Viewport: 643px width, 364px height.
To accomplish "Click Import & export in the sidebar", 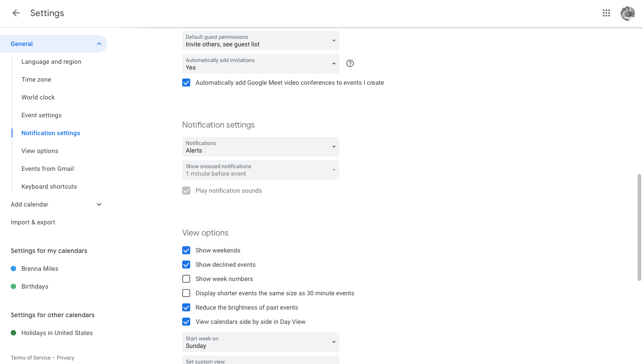I will 33,222.
